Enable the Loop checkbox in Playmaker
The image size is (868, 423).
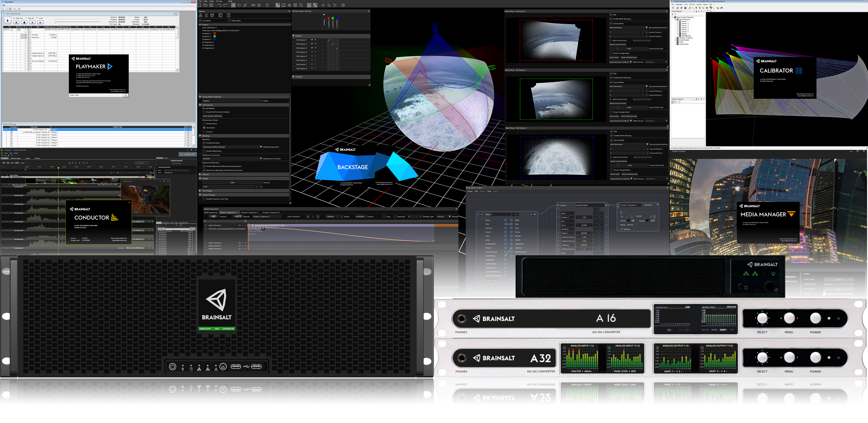tap(37, 18)
